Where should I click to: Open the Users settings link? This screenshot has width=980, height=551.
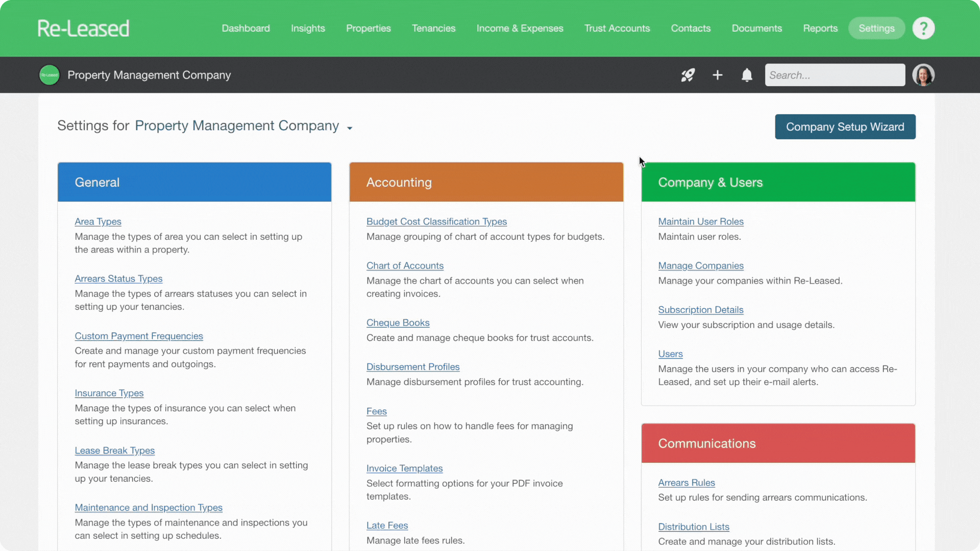(670, 354)
